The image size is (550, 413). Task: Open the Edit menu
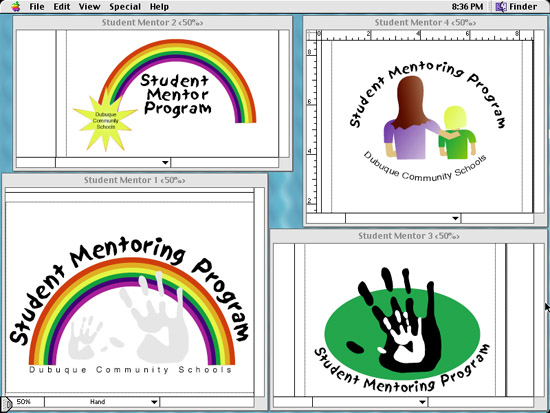pyautogui.click(x=62, y=7)
